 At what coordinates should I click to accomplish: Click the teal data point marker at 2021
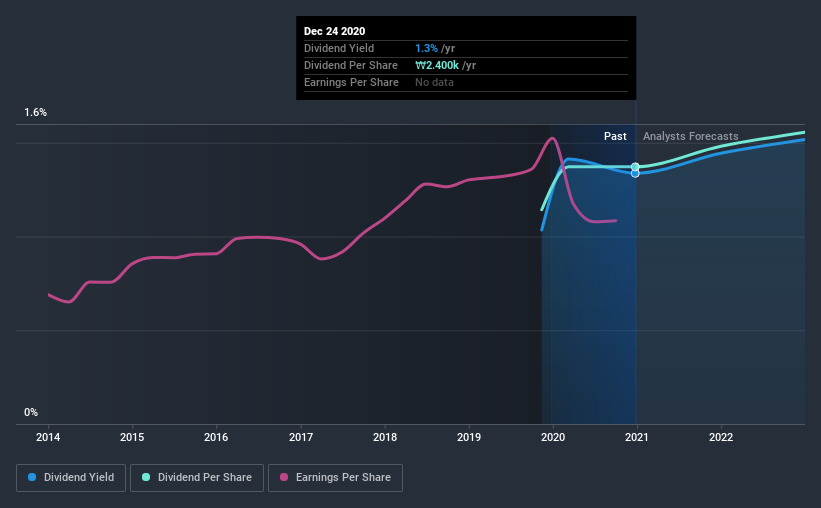[635, 167]
